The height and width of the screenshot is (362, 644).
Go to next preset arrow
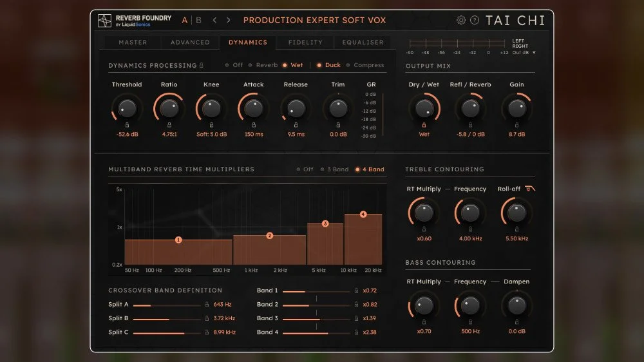[x=229, y=20]
